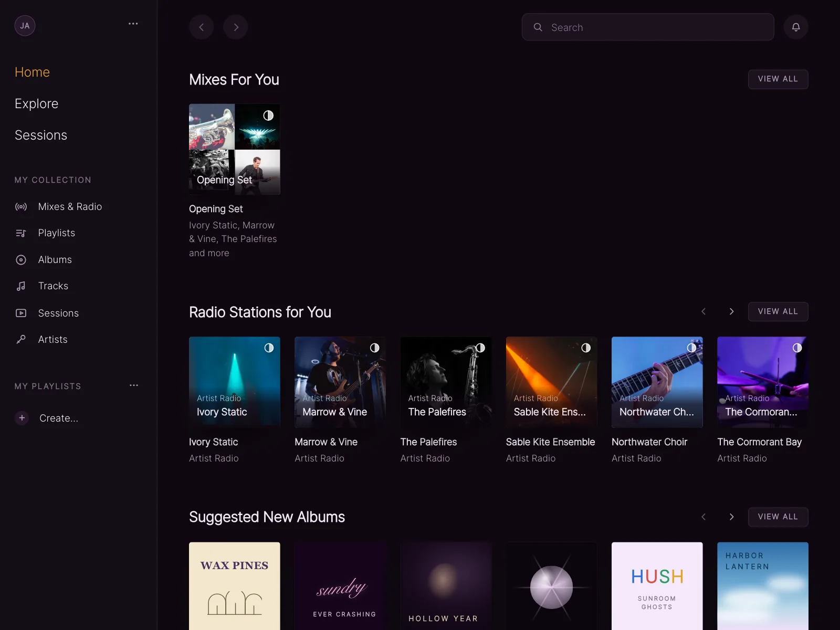Viewport: 840px width, 630px height.
Task: Open the My Playlists options ellipsis
Action: (134, 385)
